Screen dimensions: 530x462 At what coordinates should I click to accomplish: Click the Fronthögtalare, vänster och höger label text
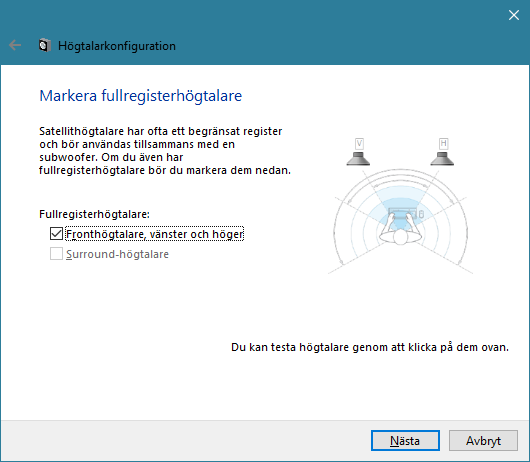154,234
